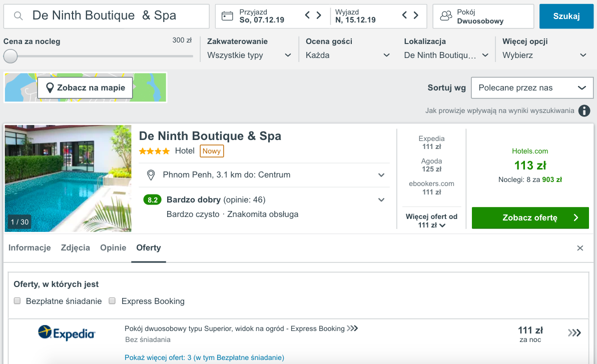Click the hotel pool photo thumbnail
597x364 pixels.
(68, 178)
